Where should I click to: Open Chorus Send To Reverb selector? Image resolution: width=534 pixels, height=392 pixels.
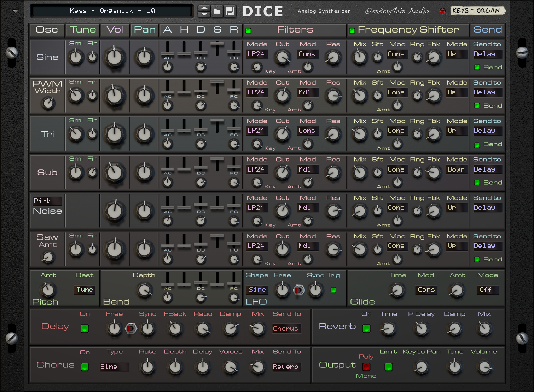[286, 367]
